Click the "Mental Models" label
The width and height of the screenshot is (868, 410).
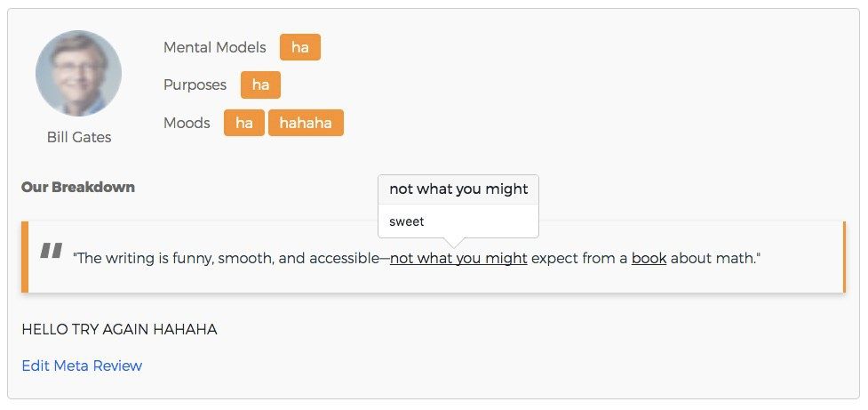coord(215,47)
